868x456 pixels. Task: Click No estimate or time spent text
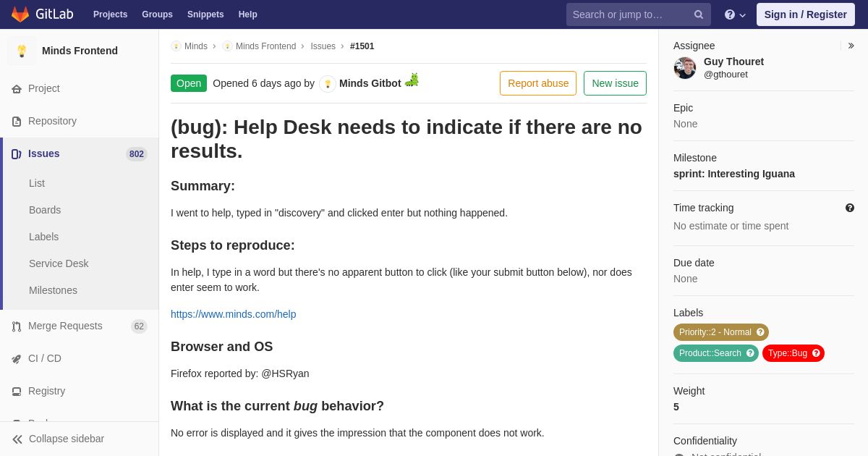click(x=731, y=226)
